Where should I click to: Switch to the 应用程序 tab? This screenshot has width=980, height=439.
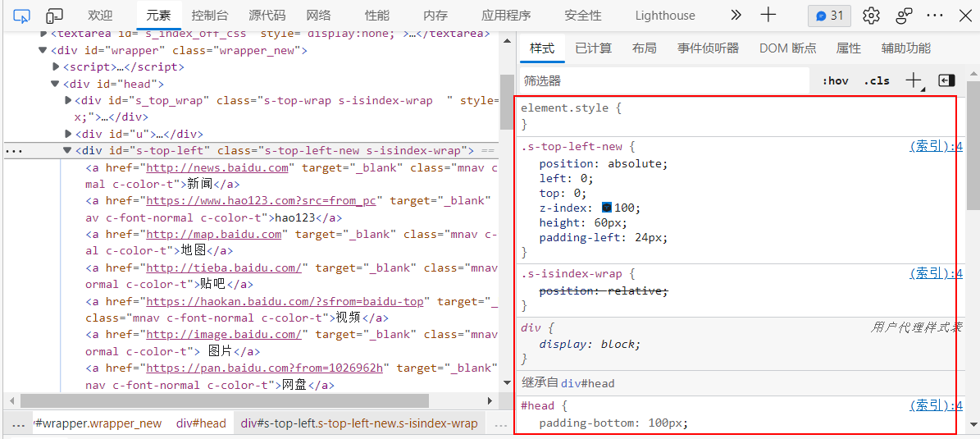point(506,16)
